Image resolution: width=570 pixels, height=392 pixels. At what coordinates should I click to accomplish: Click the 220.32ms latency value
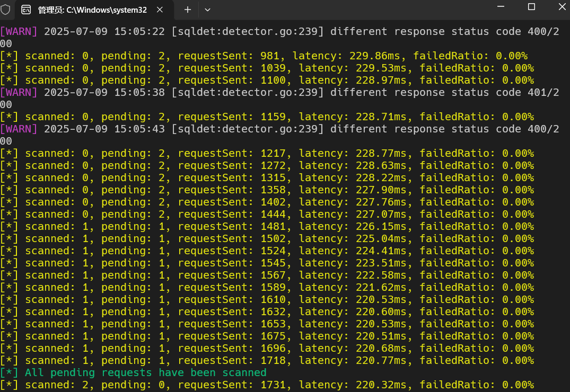[381, 385]
